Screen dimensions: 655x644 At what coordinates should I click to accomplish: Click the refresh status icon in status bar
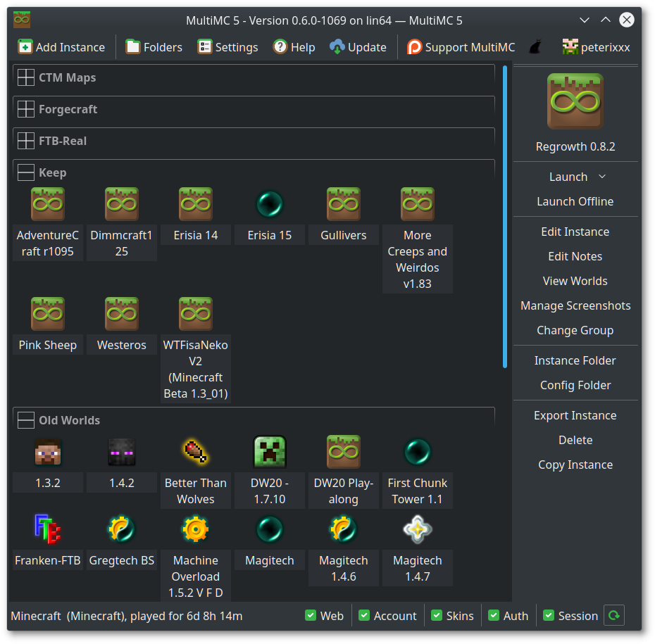pos(613,615)
